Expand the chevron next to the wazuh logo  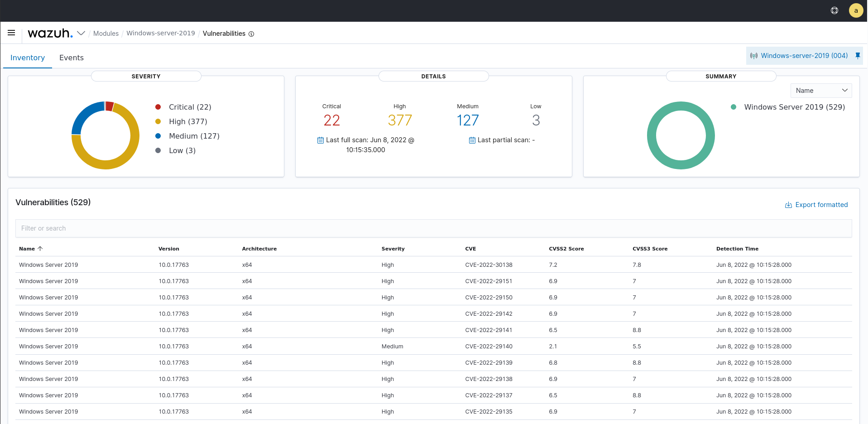[x=82, y=33]
